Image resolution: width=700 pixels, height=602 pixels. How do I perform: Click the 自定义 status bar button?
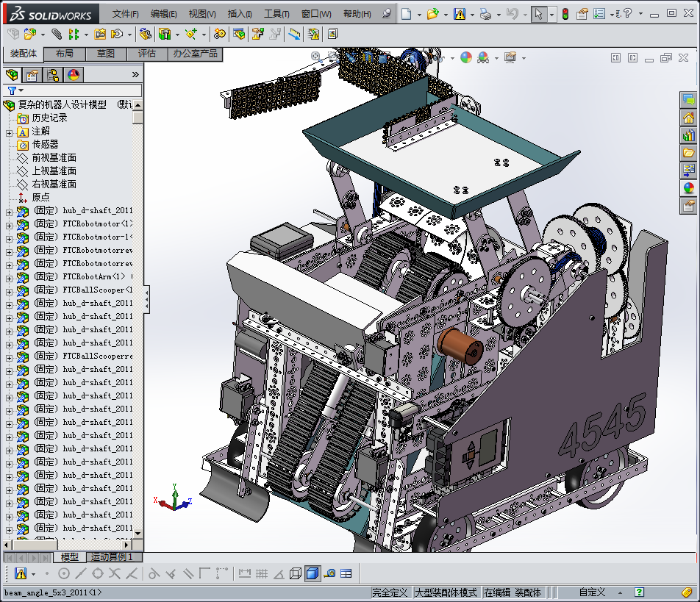pyautogui.click(x=592, y=592)
